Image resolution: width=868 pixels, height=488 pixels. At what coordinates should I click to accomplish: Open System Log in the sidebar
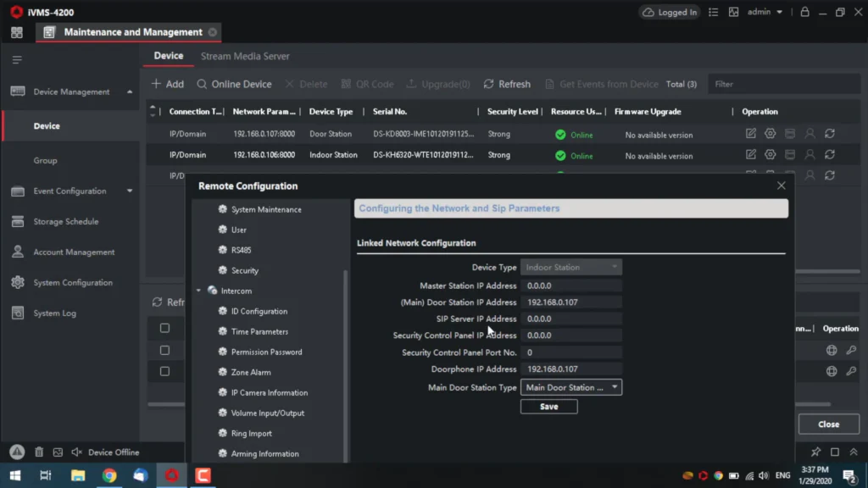coord(55,313)
